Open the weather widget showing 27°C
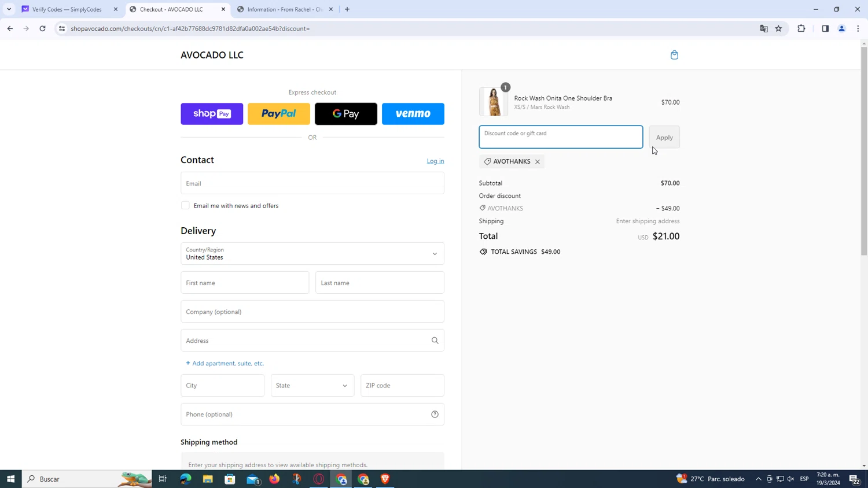Viewport: 868px width, 488px height. [711, 479]
